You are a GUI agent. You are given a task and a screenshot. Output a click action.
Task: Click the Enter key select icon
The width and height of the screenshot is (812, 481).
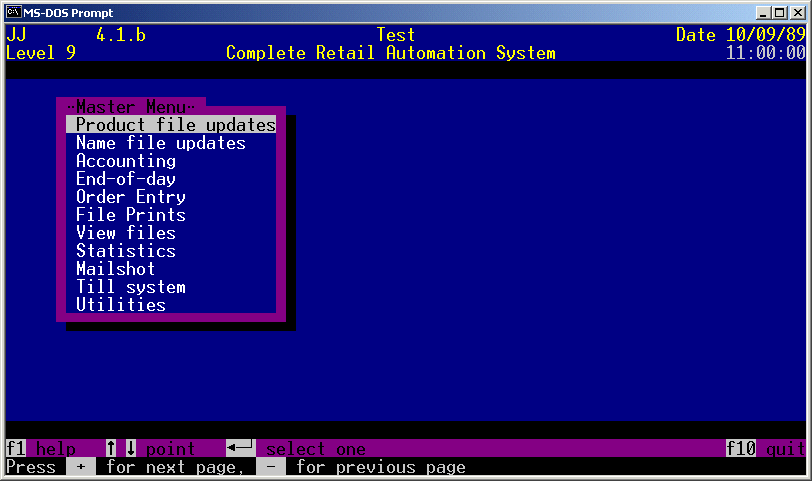click(x=241, y=449)
